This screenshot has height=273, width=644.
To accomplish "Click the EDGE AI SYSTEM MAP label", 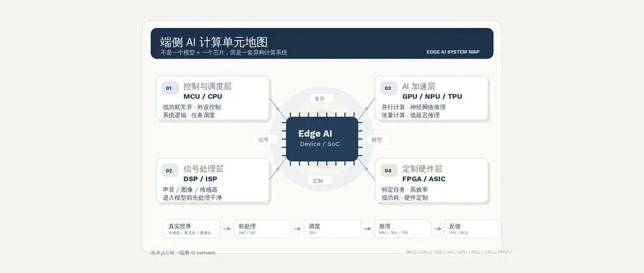I will (453, 52).
